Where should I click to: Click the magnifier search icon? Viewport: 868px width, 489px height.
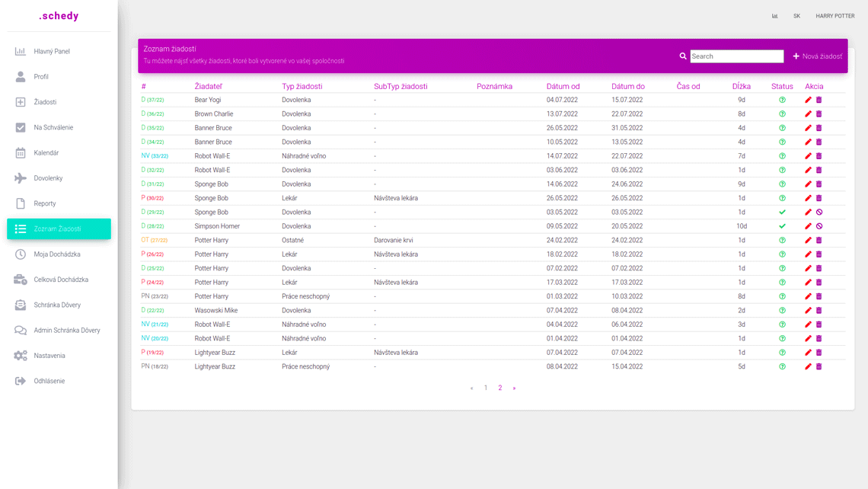(x=683, y=56)
